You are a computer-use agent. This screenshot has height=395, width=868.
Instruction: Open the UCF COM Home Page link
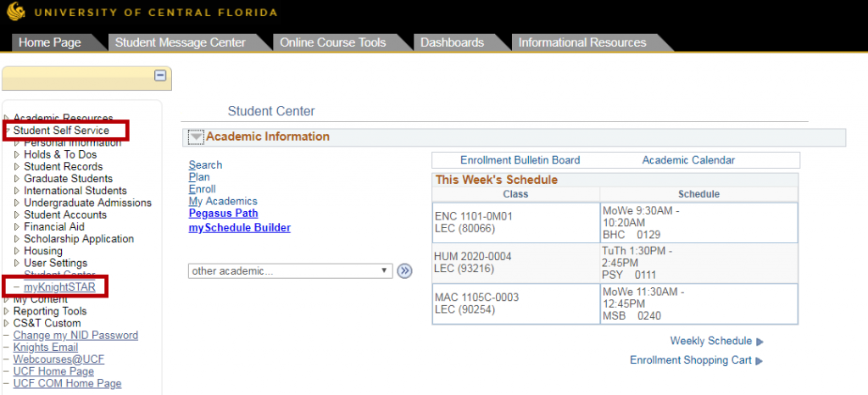pyautogui.click(x=68, y=383)
